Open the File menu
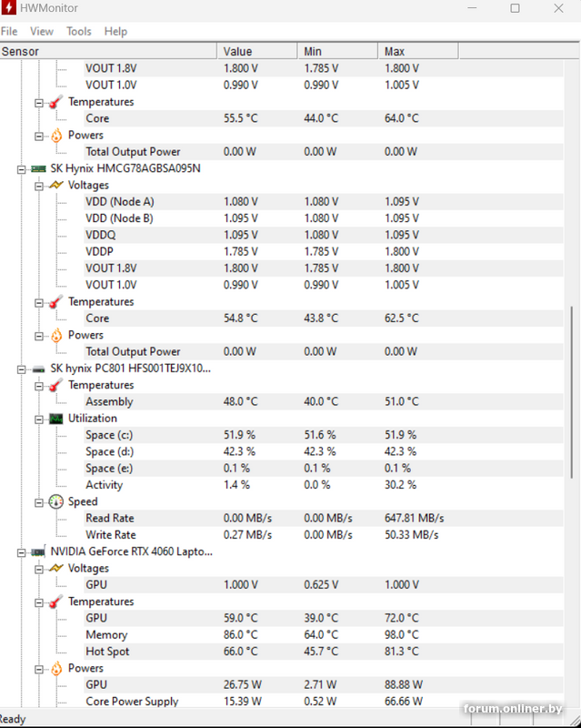The width and height of the screenshot is (581, 728). point(9,31)
